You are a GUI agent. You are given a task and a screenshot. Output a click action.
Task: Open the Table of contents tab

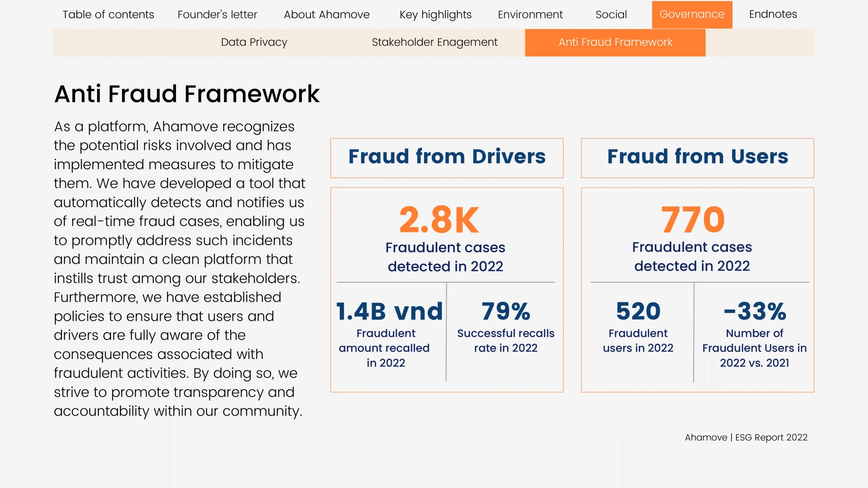click(108, 15)
